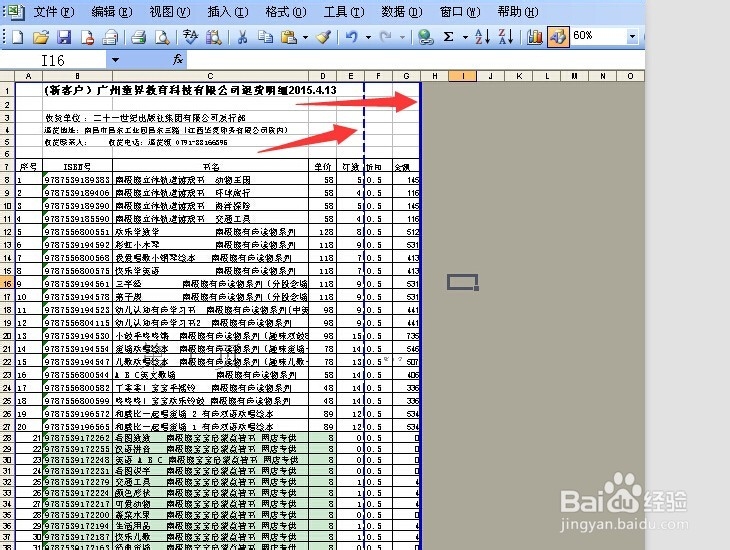Screen dimensions: 730x550
Task: Toggle the Drawing toolbar icon
Action: [x=558, y=37]
